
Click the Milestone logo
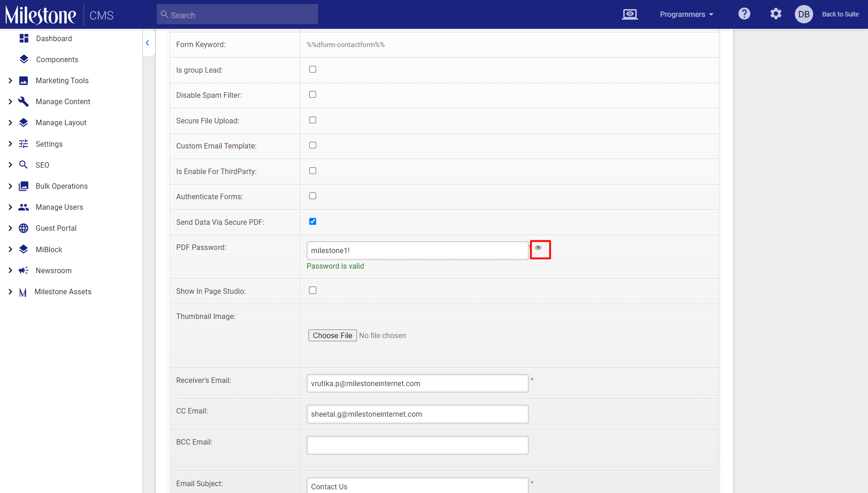click(41, 15)
